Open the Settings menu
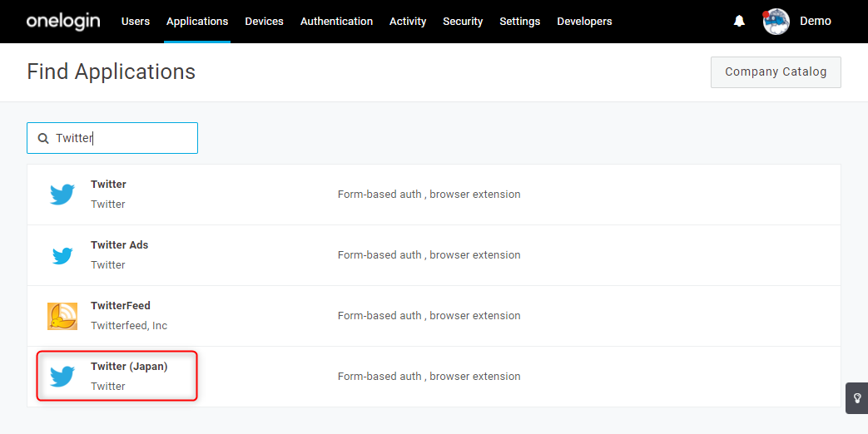868x434 pixels. [520, 21]
